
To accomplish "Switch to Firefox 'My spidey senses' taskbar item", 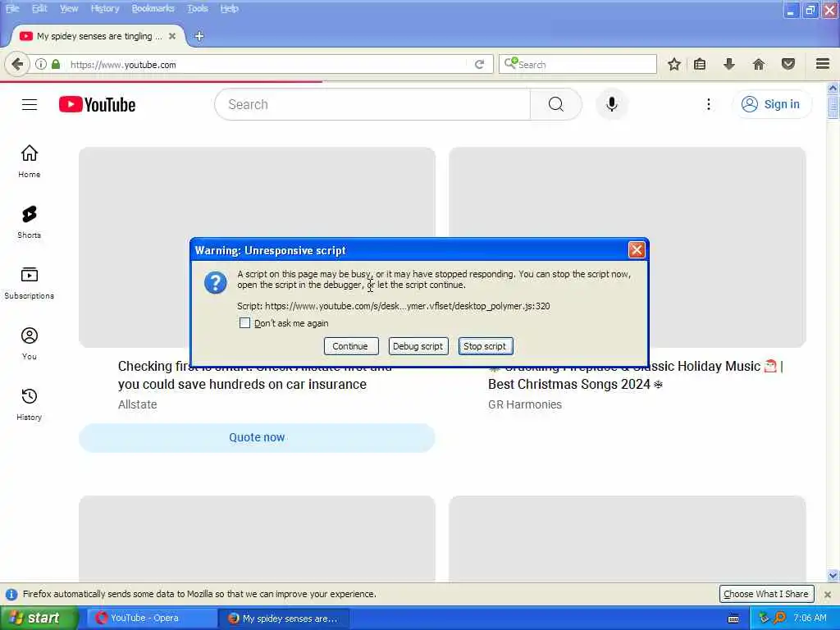I will tap(284, 618).
